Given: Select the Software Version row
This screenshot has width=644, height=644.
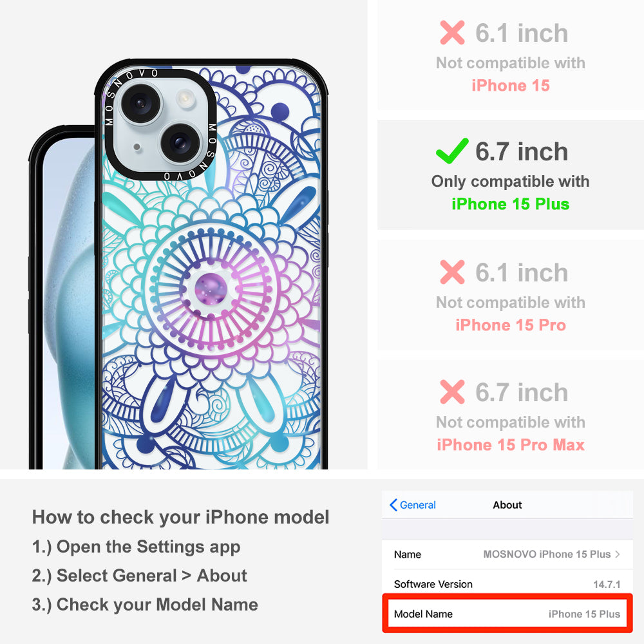Looking at the screenshot, I should (x=507, y=584).
